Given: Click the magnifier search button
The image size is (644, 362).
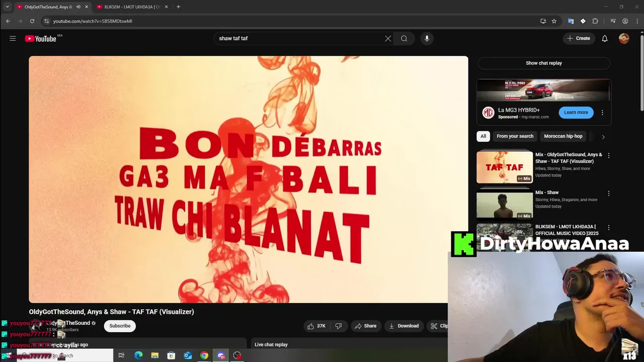Looking at the screenshot, I should pos(404,38).
